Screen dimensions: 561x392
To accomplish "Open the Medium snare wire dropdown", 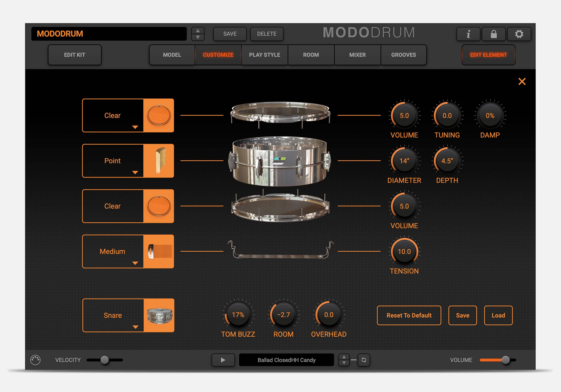I will click(x=113, y=252).
